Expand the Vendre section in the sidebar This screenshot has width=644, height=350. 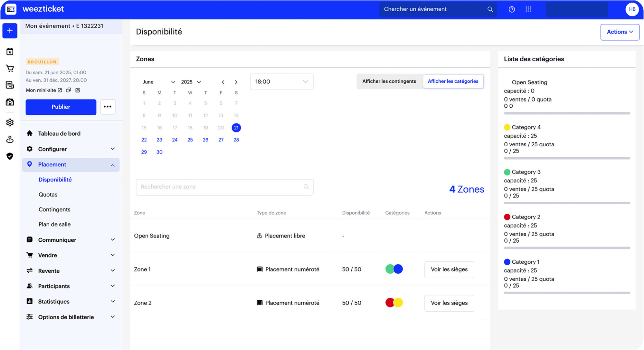click(48, 255)
